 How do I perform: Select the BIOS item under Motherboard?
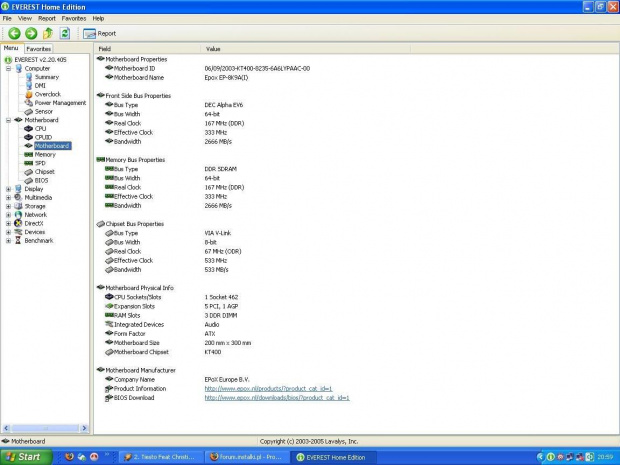tap(40, 180)
